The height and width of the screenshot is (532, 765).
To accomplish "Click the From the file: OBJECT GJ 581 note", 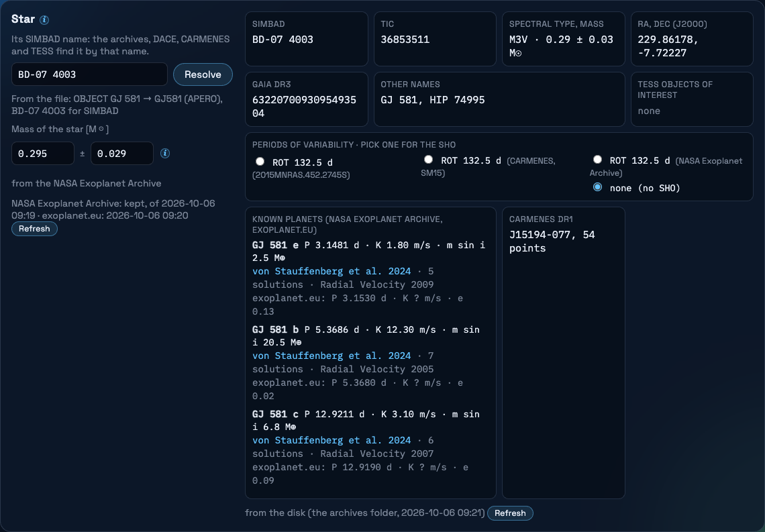I will point(117,105).
